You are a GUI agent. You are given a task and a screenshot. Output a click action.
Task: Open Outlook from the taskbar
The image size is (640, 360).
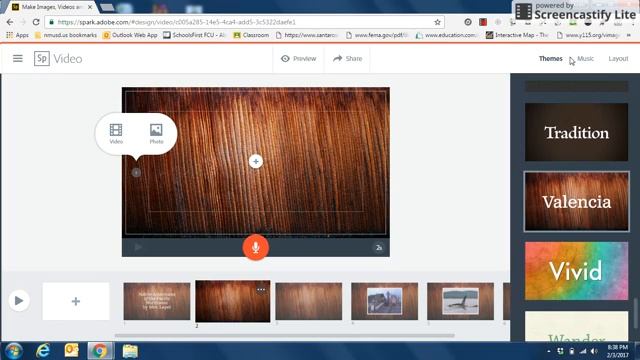[x=71, y=351]
